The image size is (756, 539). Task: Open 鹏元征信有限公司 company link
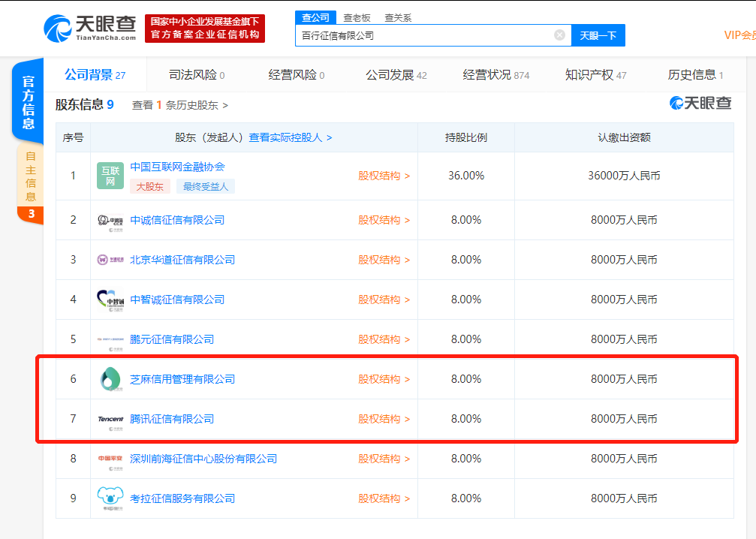(172, 339)
